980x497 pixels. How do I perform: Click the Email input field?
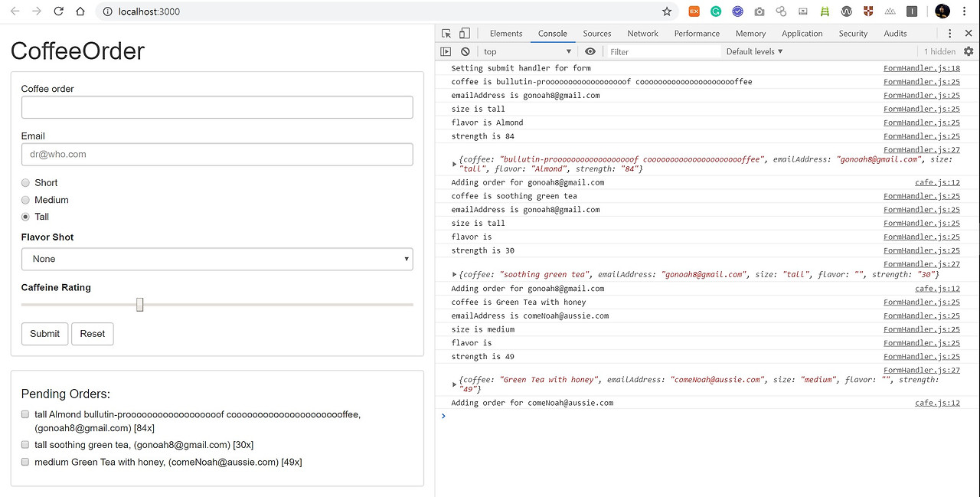(x=217, y=154)
